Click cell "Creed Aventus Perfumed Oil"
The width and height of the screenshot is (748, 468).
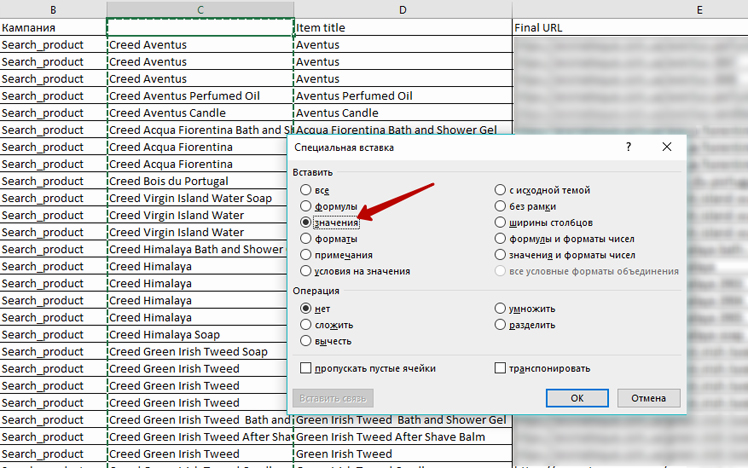point(200,96)
